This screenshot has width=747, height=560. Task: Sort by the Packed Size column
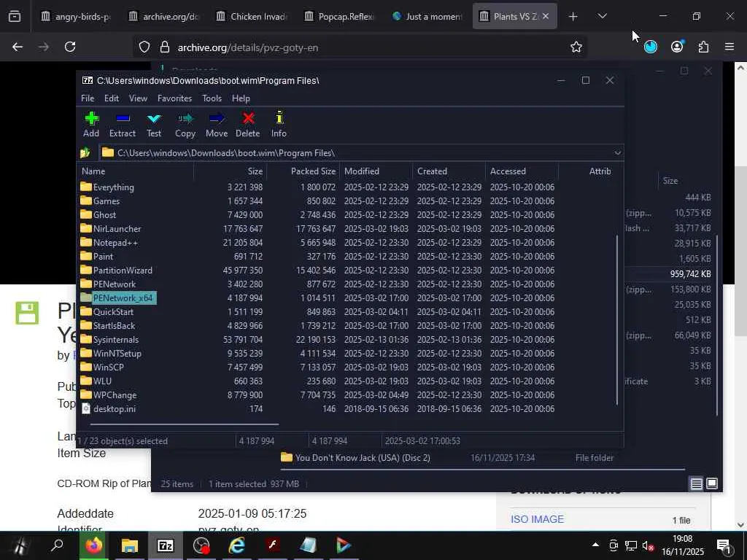point(303,171)
